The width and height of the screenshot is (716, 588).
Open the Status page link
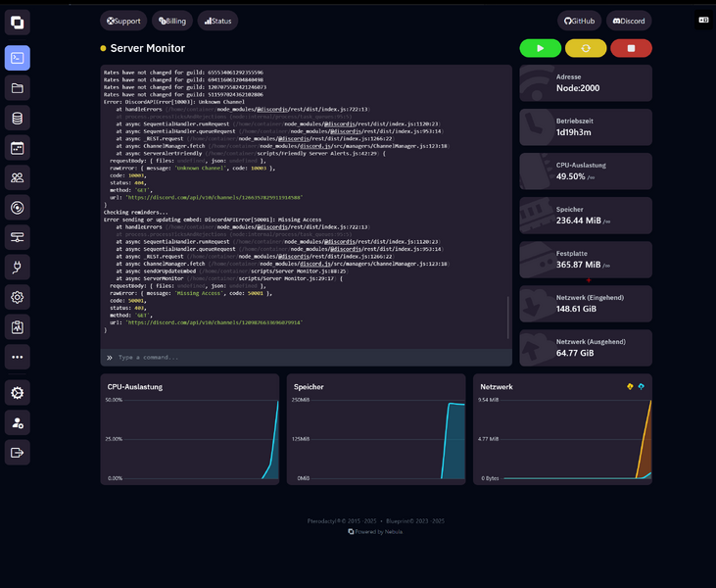pyautogui.click(x=217, y=21)
